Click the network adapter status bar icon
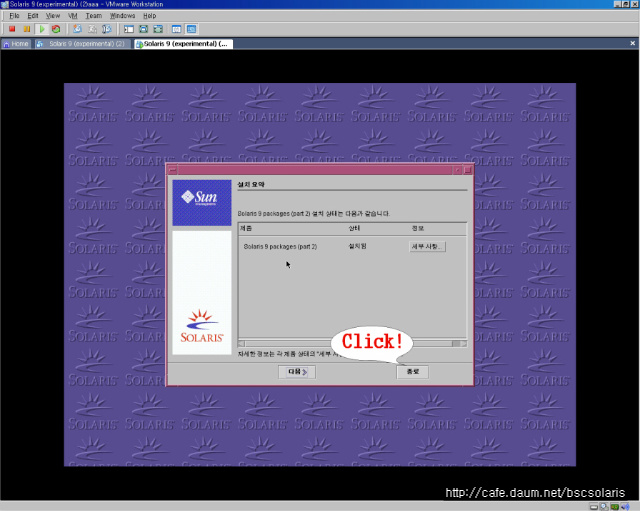 (x=615, y=507)
